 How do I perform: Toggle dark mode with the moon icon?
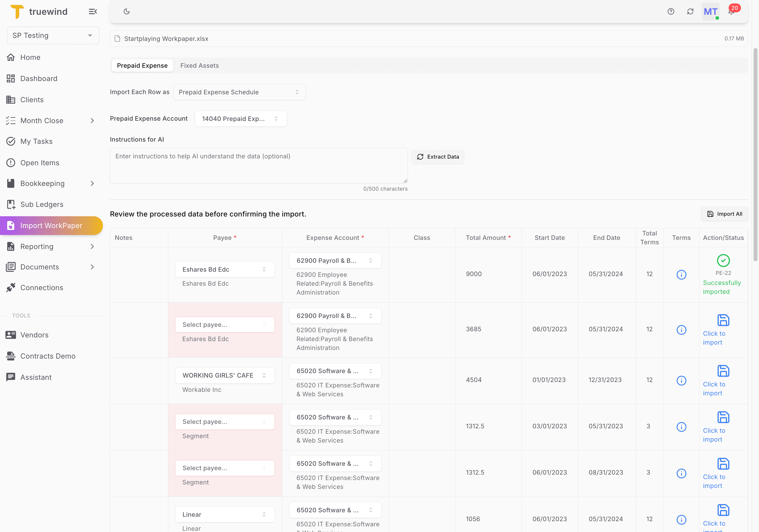[x=127, y=11]
